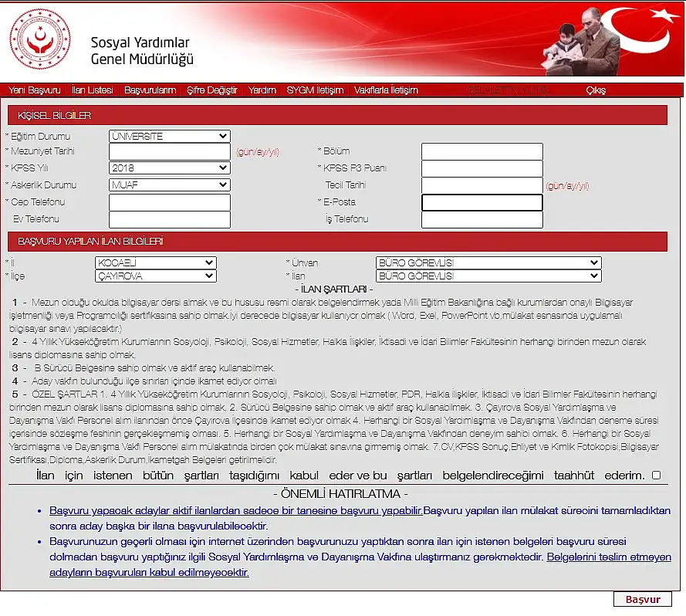Image resolution: width=686 pixels, height=616 pixels.
Task: Focus the KPSS P3 Puanı field
Action: 482,168
